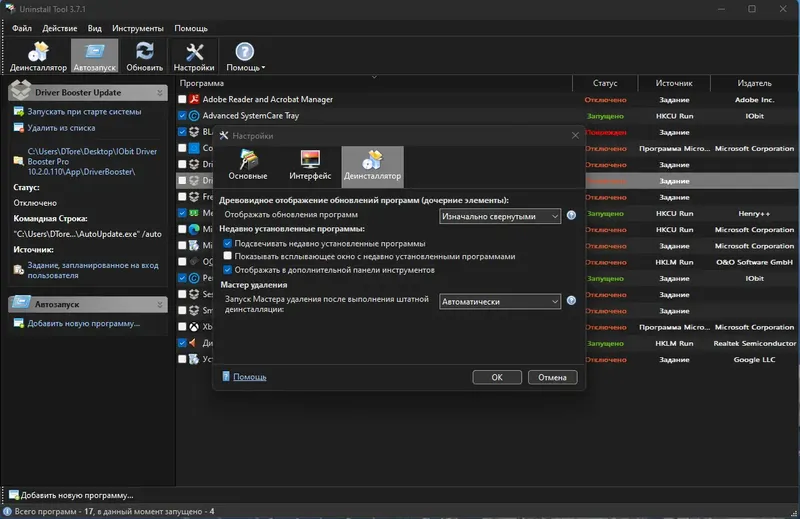
Task: Collapse the Driver Booster Update panel
Action: [160, 92]
